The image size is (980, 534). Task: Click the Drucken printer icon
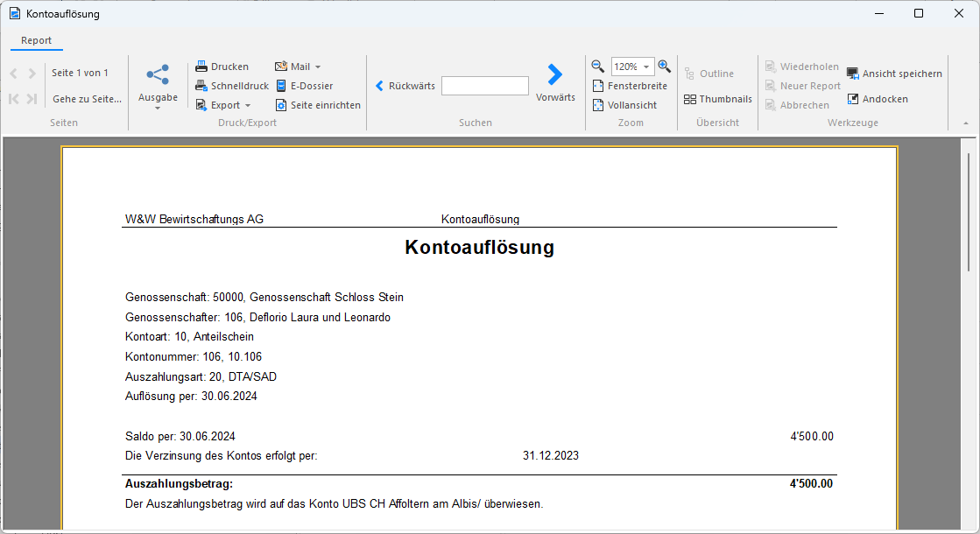pyautogui.click(x=201, y=67)
